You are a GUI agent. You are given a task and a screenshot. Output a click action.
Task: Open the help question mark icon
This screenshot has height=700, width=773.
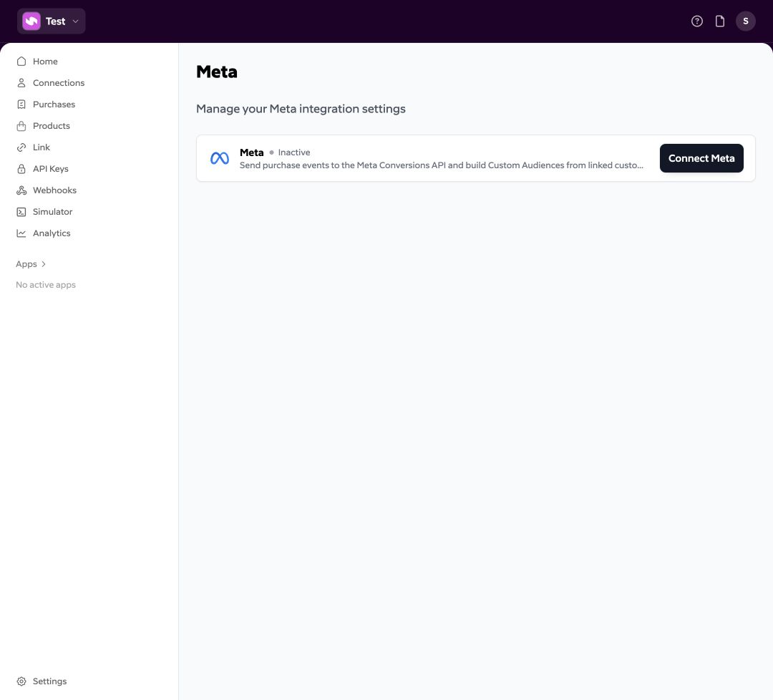point(696,21)
